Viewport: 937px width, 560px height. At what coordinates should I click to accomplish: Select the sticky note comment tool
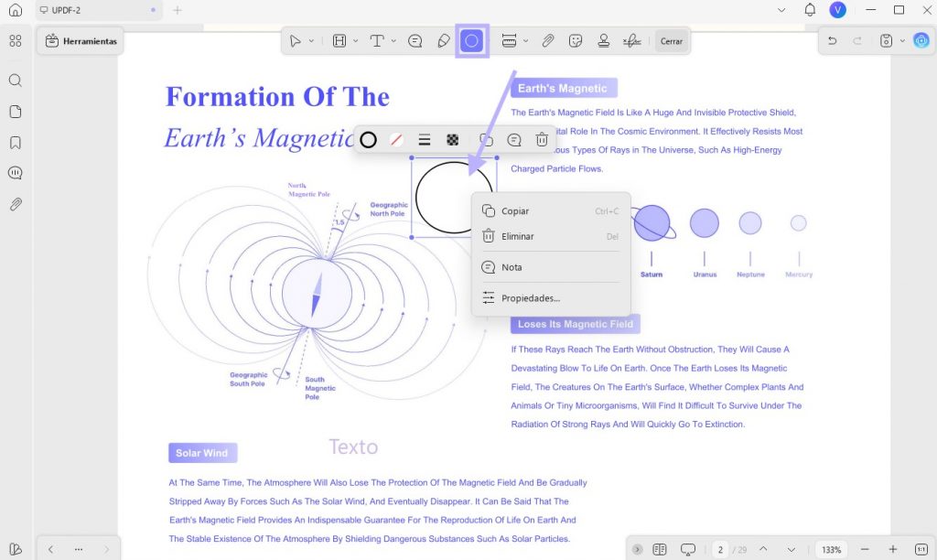(415, 40)
